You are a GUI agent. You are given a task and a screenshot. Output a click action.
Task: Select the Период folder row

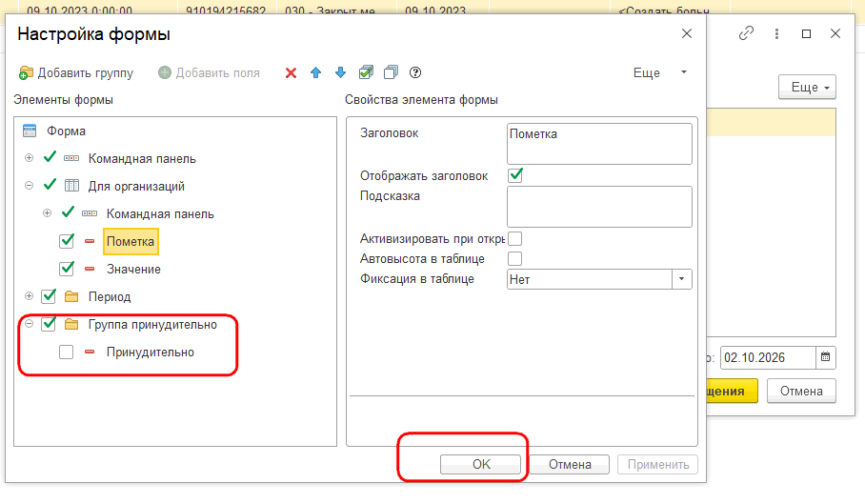click(x=110, y=296)
